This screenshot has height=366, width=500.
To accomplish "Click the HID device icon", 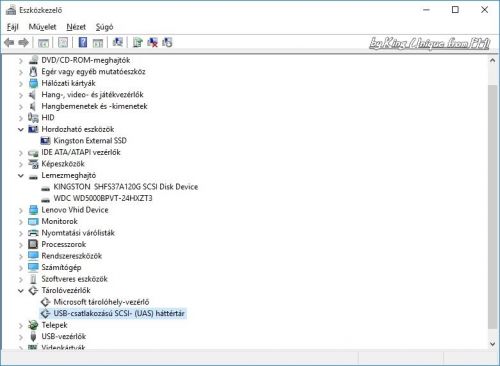I will point(33,118).
